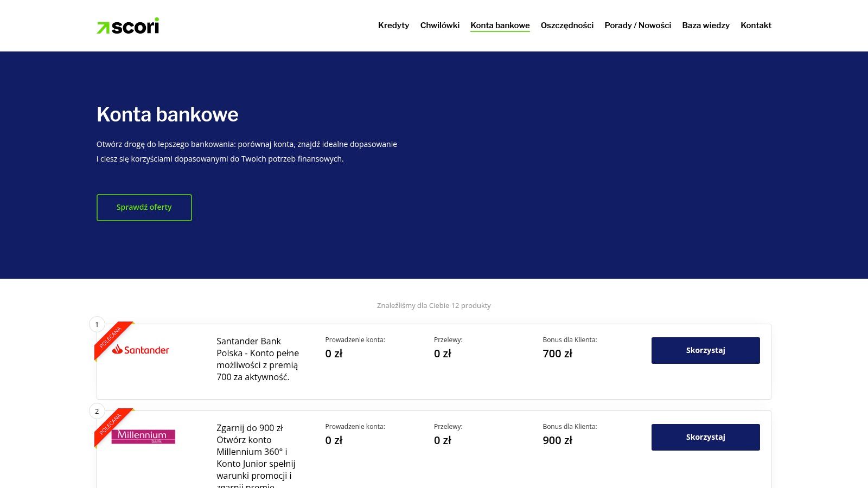Click the Sprawdź oferty button
868x488 pixels.
tap(144, 208)
